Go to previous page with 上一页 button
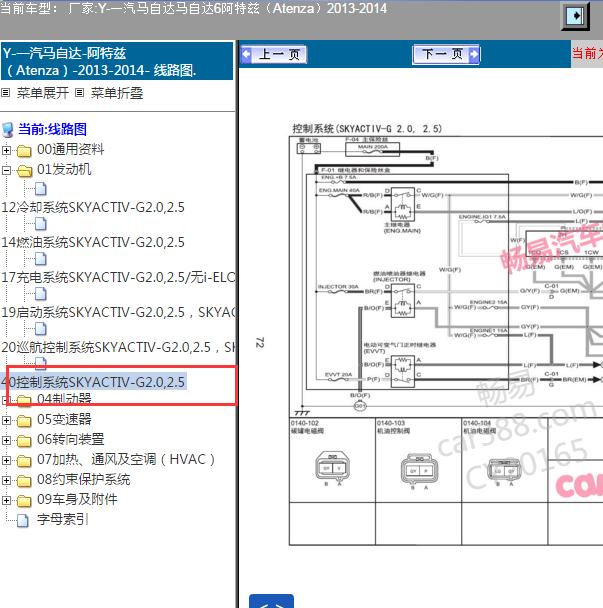 pyautogui.click(x=274, y=54)
